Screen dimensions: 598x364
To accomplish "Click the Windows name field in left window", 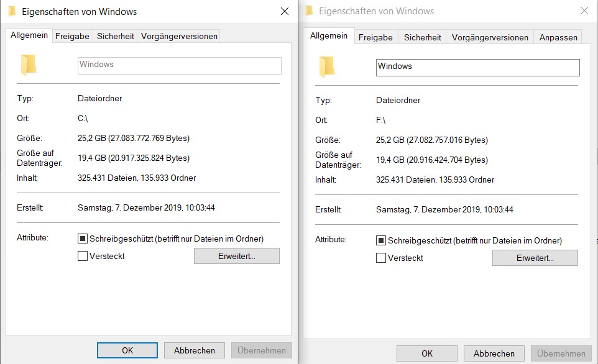I will tap(179, 66).
